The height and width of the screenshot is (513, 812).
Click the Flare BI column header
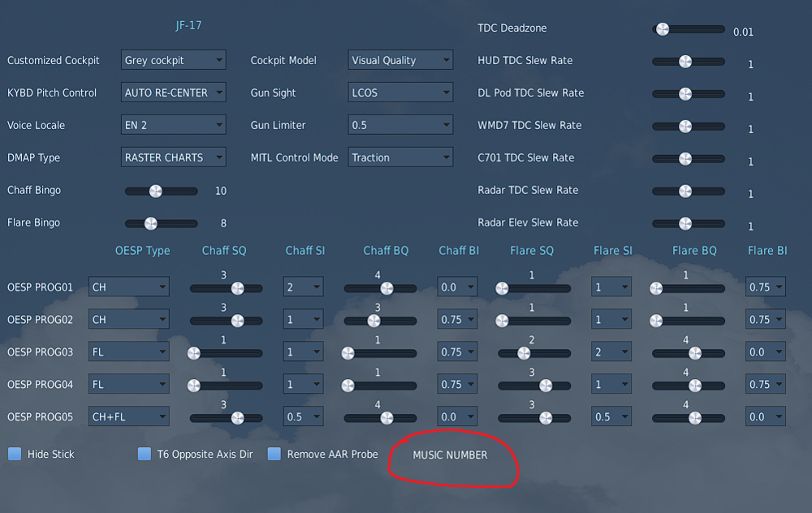767,251
